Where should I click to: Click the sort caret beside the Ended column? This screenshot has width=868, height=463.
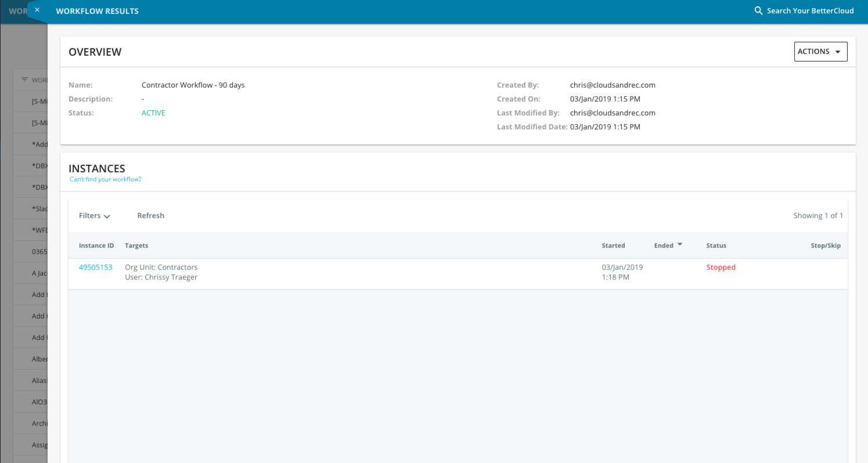(679, 244)
